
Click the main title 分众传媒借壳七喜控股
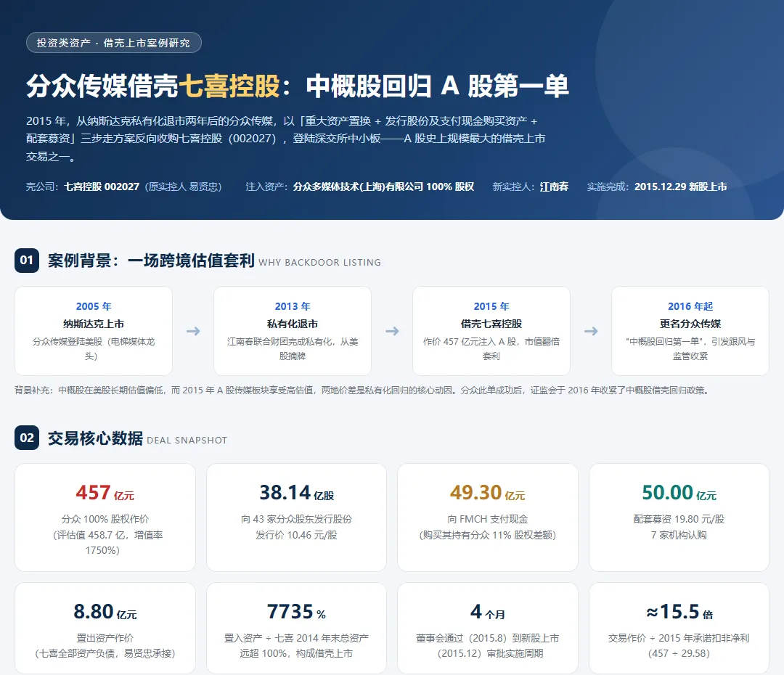[298, 86]
